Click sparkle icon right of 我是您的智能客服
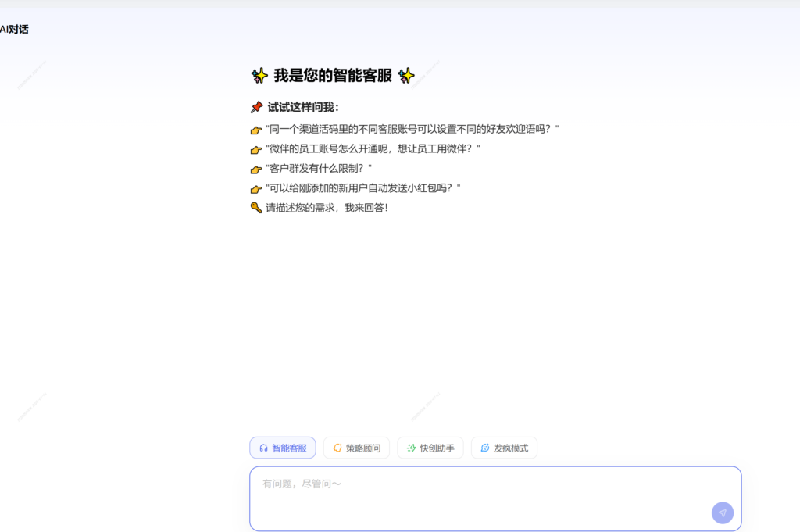The image size is (800, 532). 406,76
